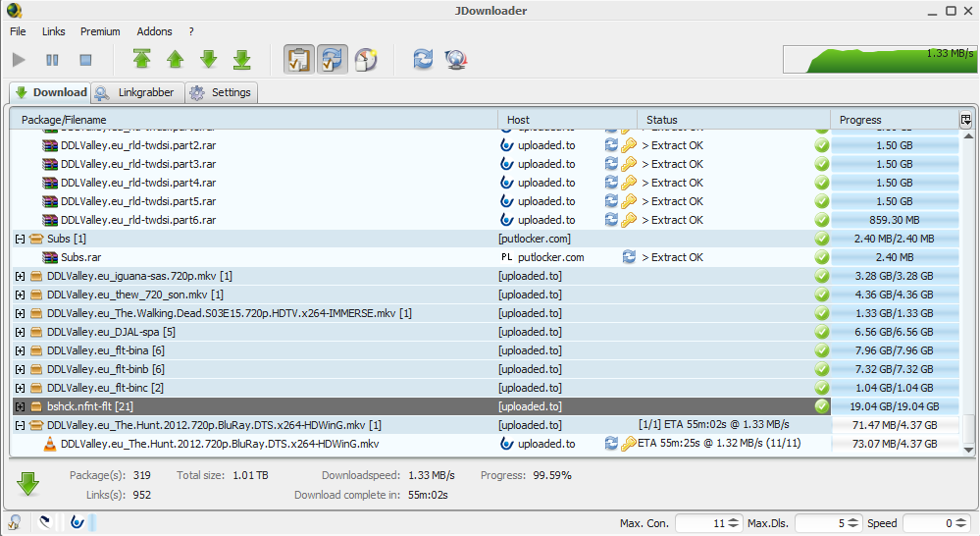Expand the DDLValley.eu_flt-binc package

coord(20,388)
